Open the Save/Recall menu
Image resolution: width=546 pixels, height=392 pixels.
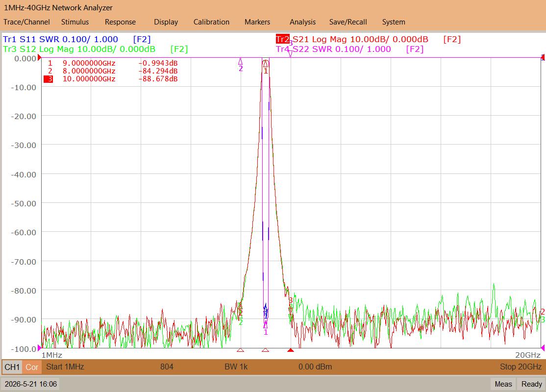[x=348, y=22]
